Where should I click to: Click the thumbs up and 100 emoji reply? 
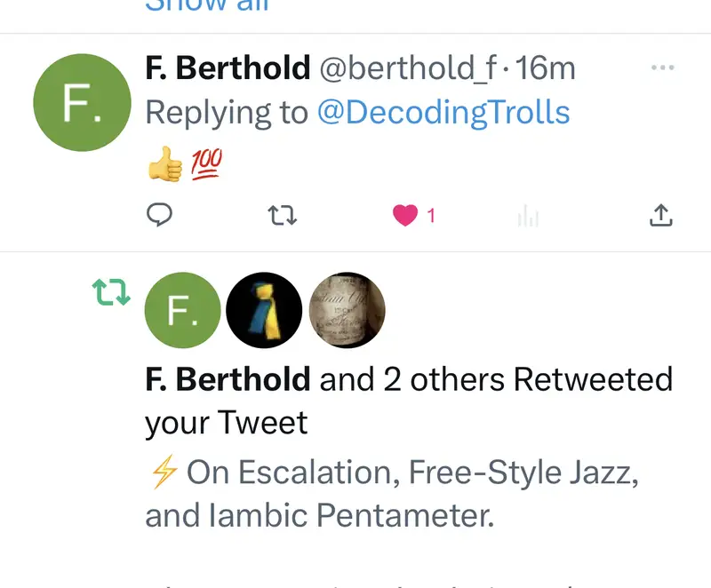[184, 163]
